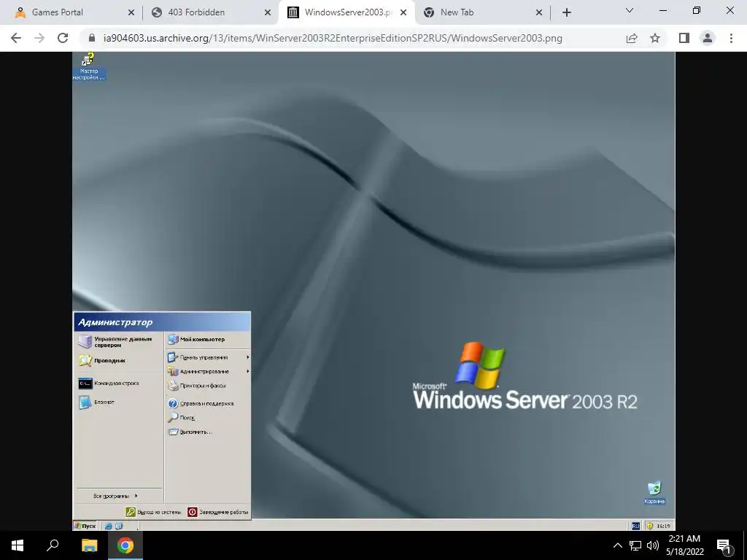This screenshot has width=747, height=560.
Task: Focus the archive.org address bar URL
Action: tap(333, 38)
